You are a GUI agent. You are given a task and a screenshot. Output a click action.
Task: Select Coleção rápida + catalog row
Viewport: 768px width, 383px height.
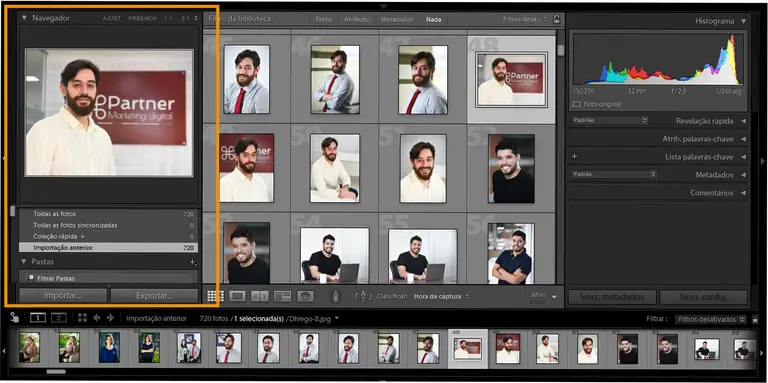[x=108, y=237]
